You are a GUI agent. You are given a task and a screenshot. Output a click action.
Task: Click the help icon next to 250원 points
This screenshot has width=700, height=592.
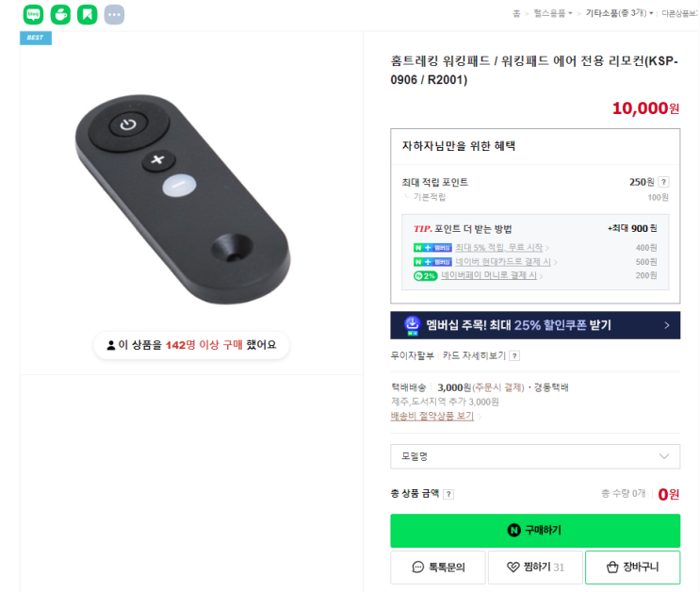663,182
